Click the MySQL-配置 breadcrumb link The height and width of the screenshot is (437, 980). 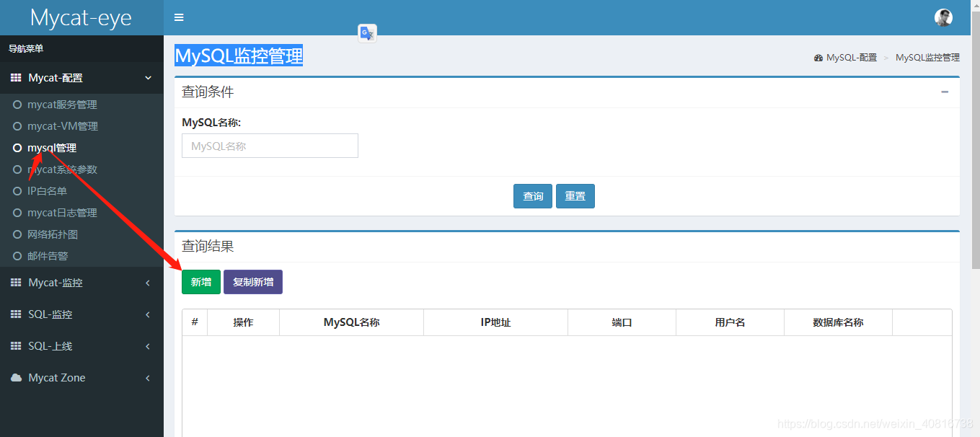pos(852,58)
